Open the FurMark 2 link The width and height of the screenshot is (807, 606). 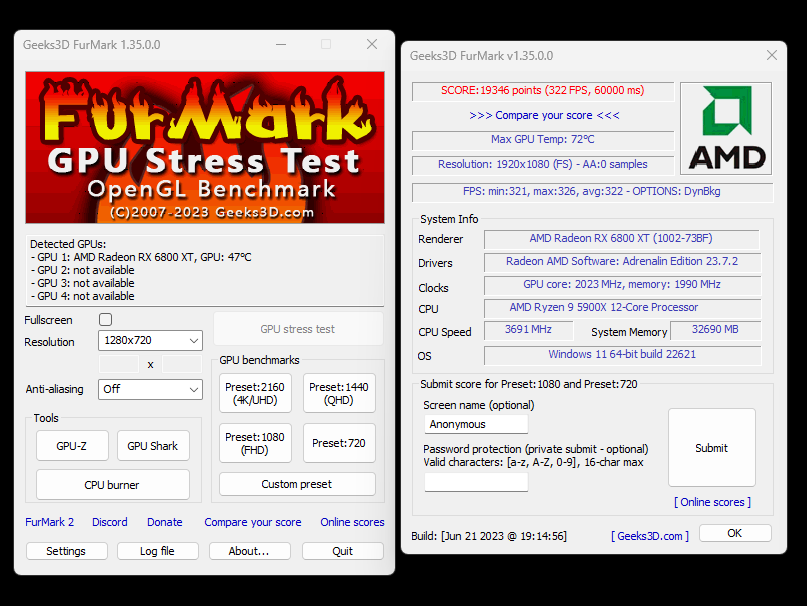tap(49, 522)
